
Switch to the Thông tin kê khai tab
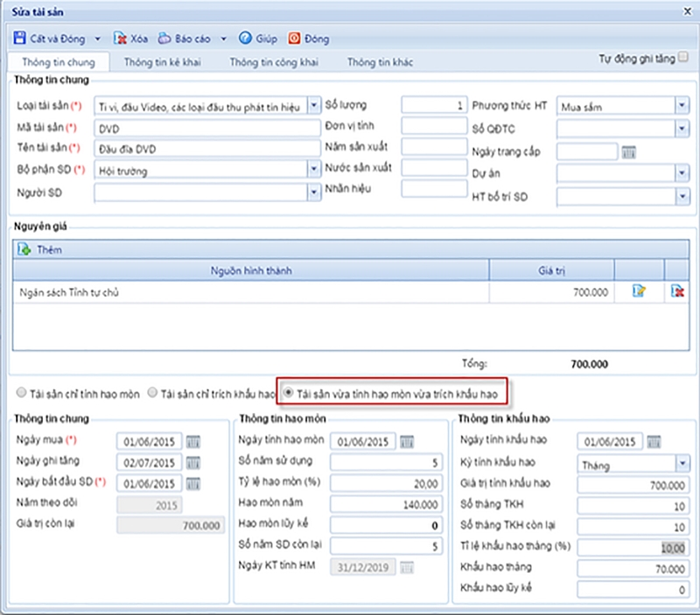pyautogui.click(x=162, y=62)
